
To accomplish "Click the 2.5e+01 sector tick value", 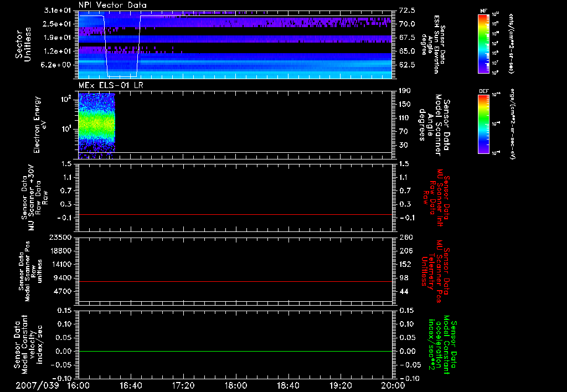I will click(58, 24).
